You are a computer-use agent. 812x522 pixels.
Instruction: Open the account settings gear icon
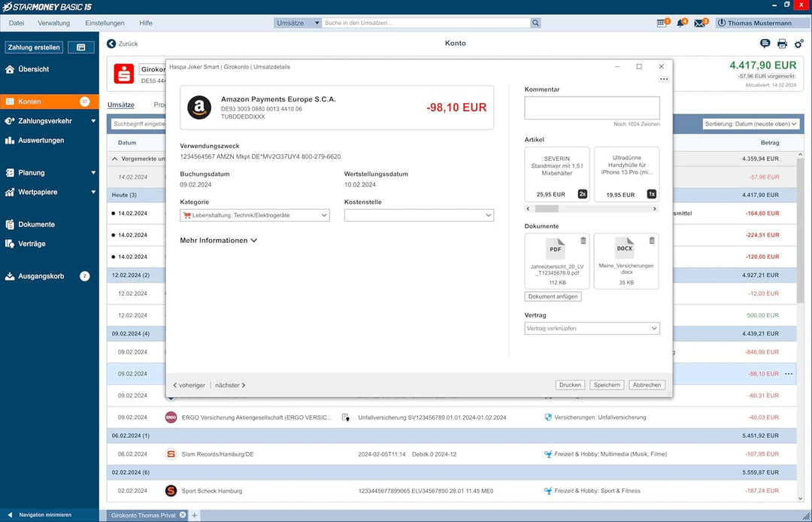click(799, 44)
